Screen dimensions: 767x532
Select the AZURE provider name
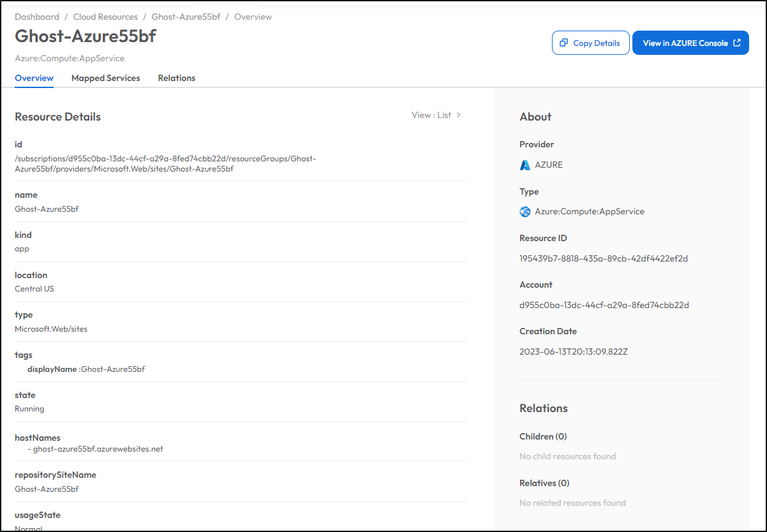point(549,165)
